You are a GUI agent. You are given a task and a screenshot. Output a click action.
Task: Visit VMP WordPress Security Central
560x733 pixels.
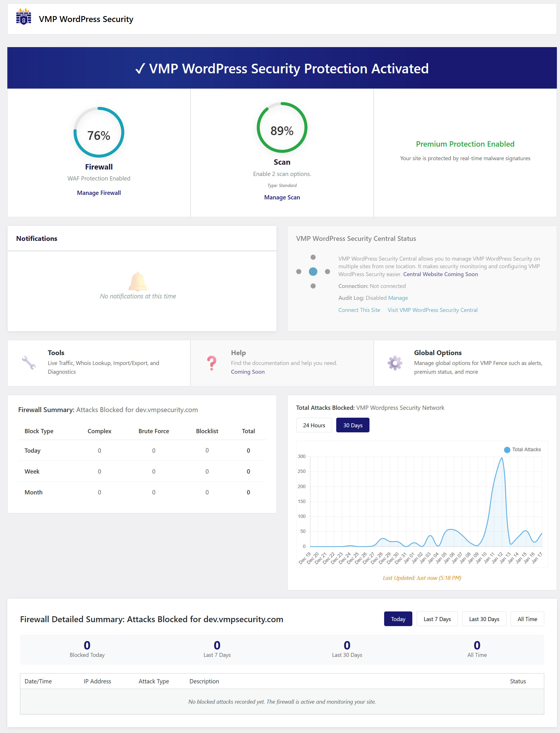[x=432, y=310]
